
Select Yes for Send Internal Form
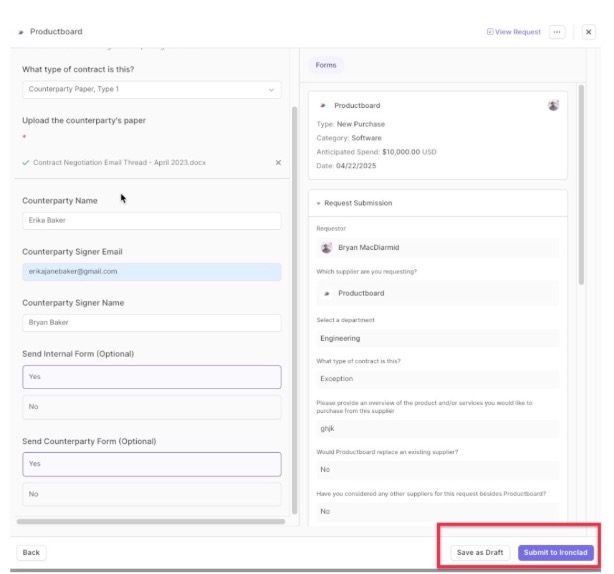pyautogui.click(x=152, y=377)
